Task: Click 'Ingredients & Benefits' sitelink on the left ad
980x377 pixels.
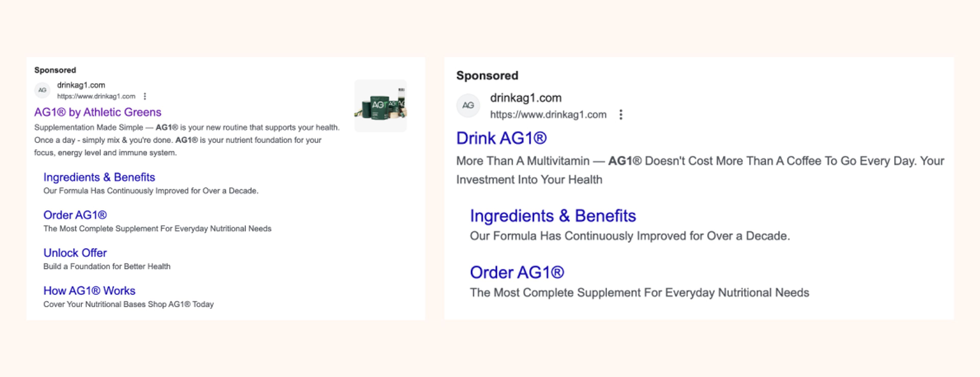Action: [99, 177]
